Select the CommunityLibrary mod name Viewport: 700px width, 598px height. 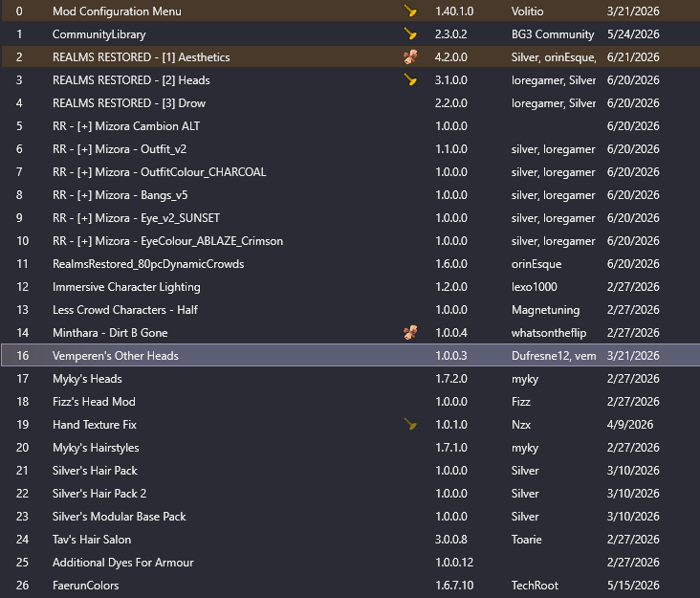99,34
